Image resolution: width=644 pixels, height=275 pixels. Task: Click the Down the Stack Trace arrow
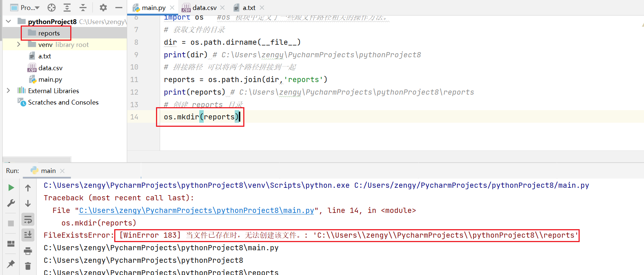tap(28, 203)
